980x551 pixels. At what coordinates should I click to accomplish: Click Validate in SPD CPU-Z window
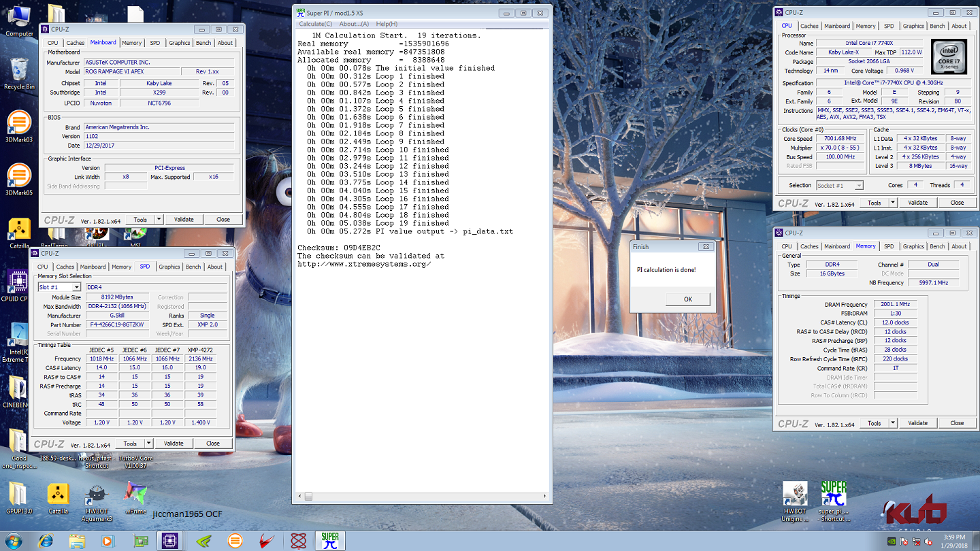pyautogui.click(x=174, y=444)
